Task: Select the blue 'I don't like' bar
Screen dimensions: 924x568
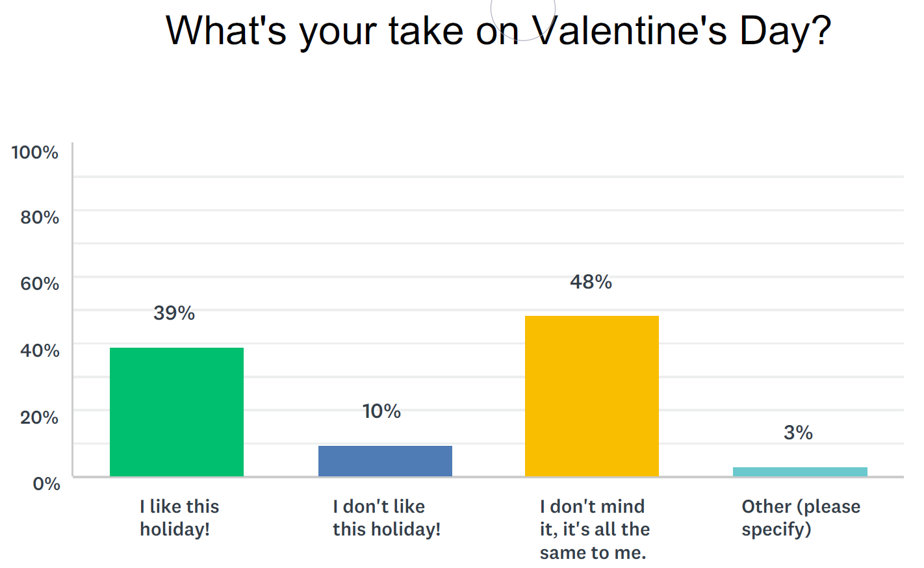Action: (x=385, y=461)
